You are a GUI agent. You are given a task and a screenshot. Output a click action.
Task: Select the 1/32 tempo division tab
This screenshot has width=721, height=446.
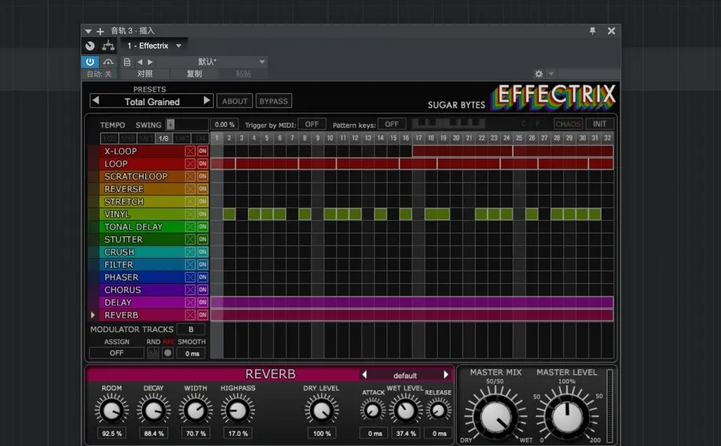[x=109, y=138]
